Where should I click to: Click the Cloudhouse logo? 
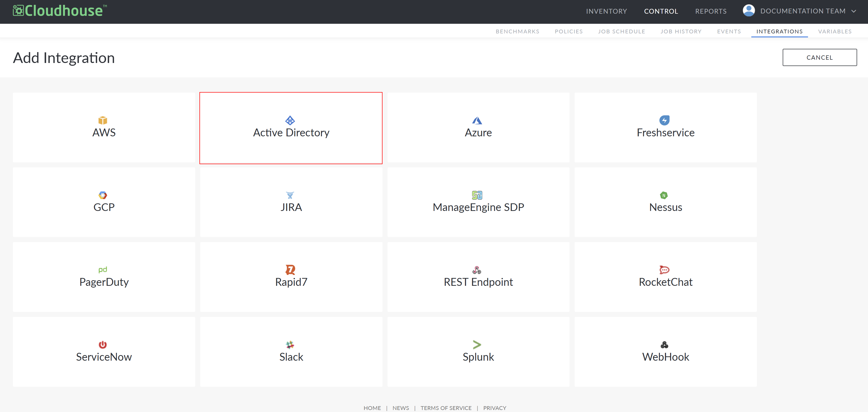click(60, 11)
